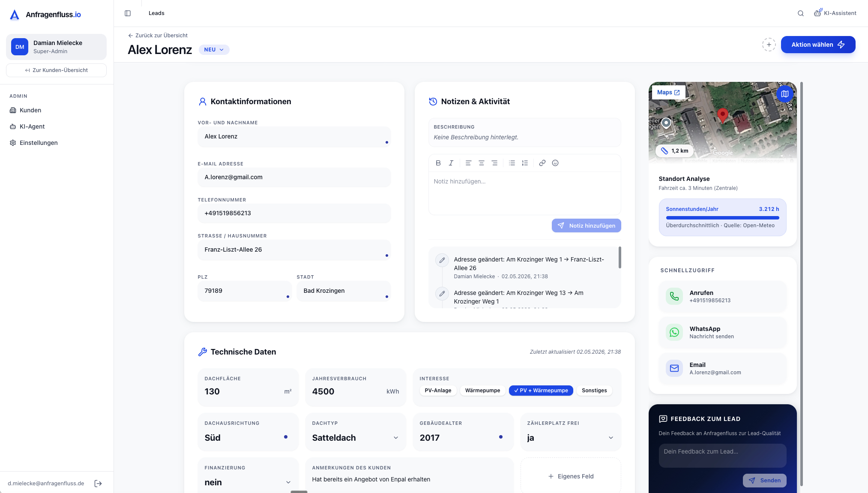Apply italic formatting in note editor
This screenshot has width=868, height=493.
[451, 163]
